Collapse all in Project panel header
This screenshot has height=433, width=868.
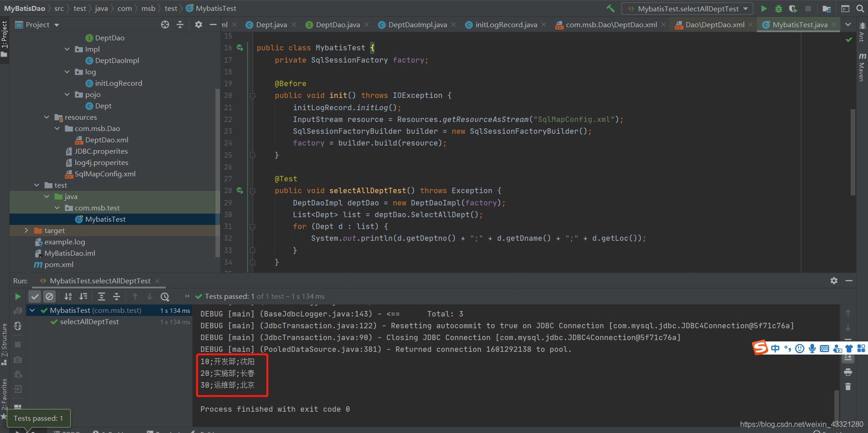[180, 24]
